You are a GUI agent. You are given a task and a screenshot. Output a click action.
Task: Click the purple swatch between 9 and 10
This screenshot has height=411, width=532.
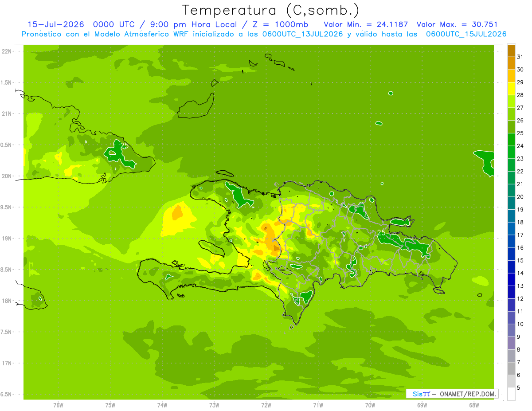(511, 330)
